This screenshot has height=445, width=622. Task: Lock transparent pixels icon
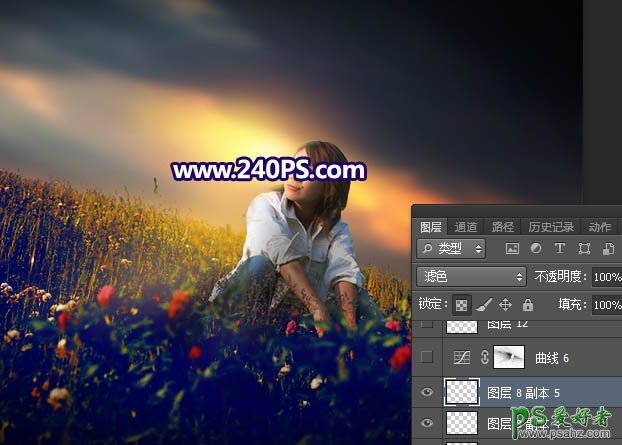(461, 304)
